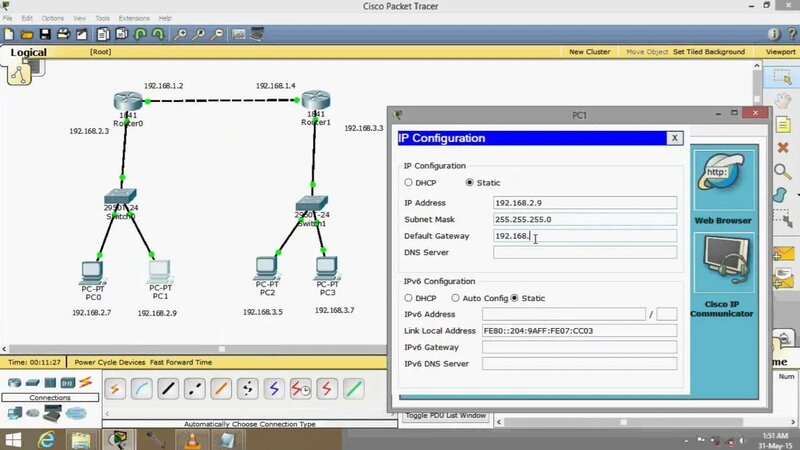Image resolution: width=800 pixels, height=450 pixels.
Task: Select the WAN Emulation cloud category
Action: 76,413
